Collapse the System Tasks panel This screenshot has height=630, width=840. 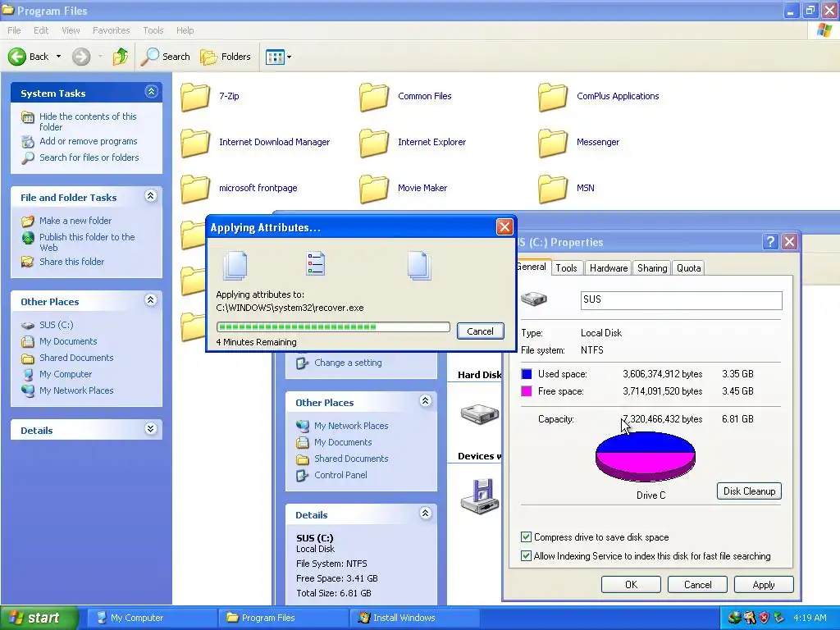point(151,92)
